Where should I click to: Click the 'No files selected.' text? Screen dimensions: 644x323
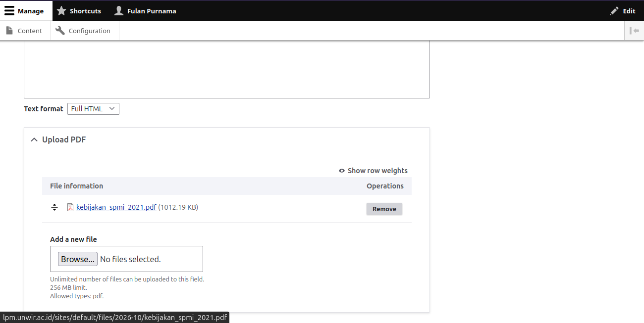pos(130,259)
